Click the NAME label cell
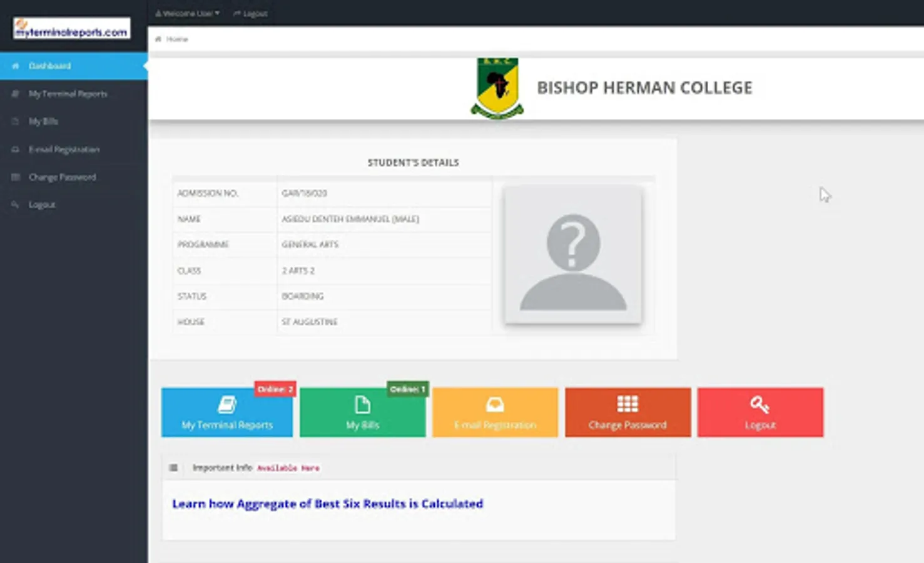This screenshot has height=563, width=924. tap(225, 219)
